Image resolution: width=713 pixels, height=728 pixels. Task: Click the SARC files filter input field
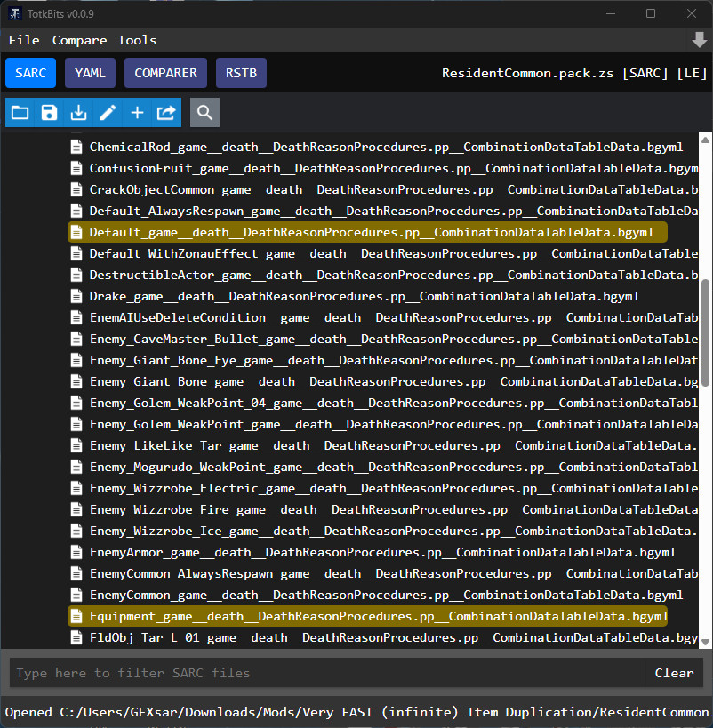tap(325, 673)
